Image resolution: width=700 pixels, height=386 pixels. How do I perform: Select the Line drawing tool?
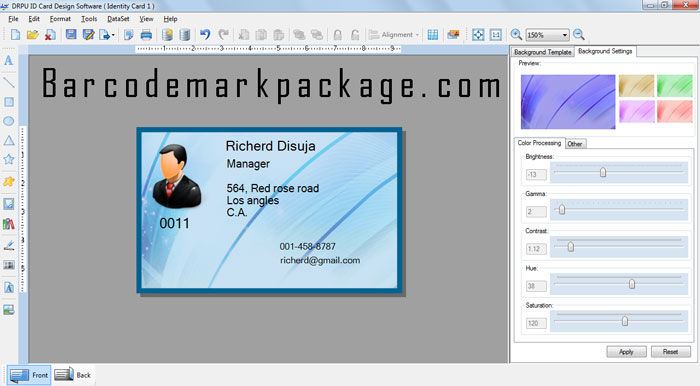click(x=8, y=82)
